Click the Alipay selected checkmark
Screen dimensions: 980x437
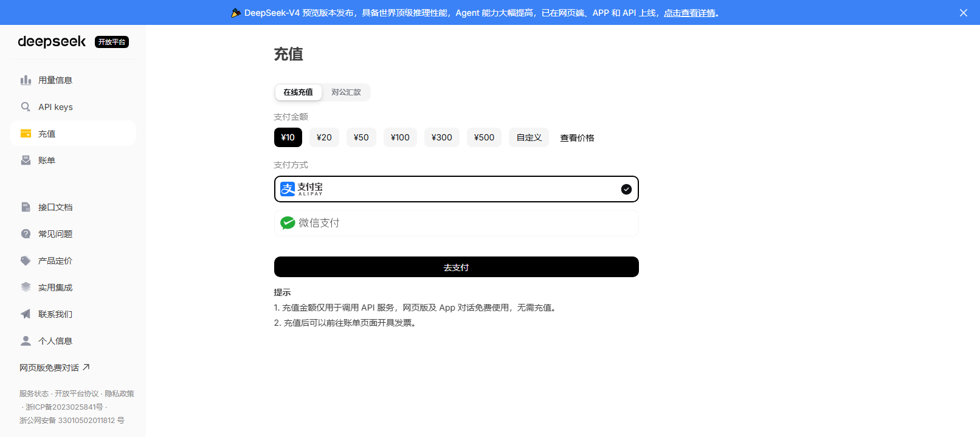[x=626, y=189]
